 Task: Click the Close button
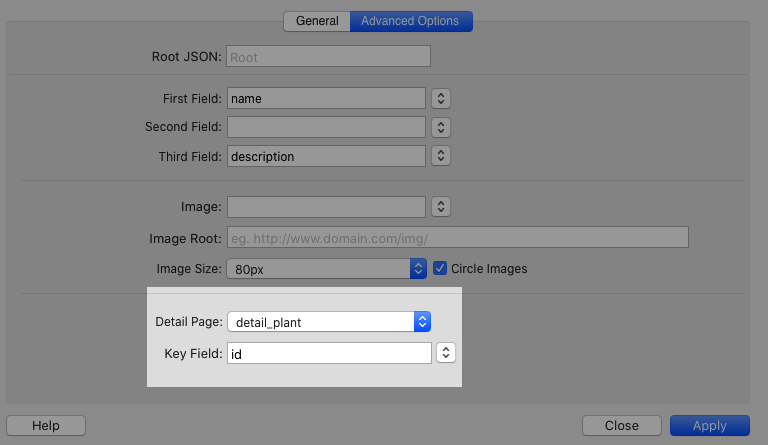[x=621, y=425]
